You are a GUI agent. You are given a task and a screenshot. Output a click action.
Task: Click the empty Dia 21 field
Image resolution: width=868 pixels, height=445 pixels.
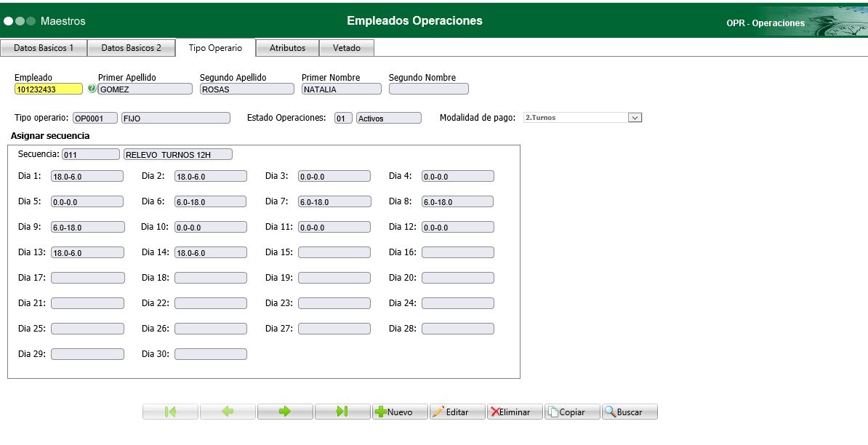pos(87,303)
